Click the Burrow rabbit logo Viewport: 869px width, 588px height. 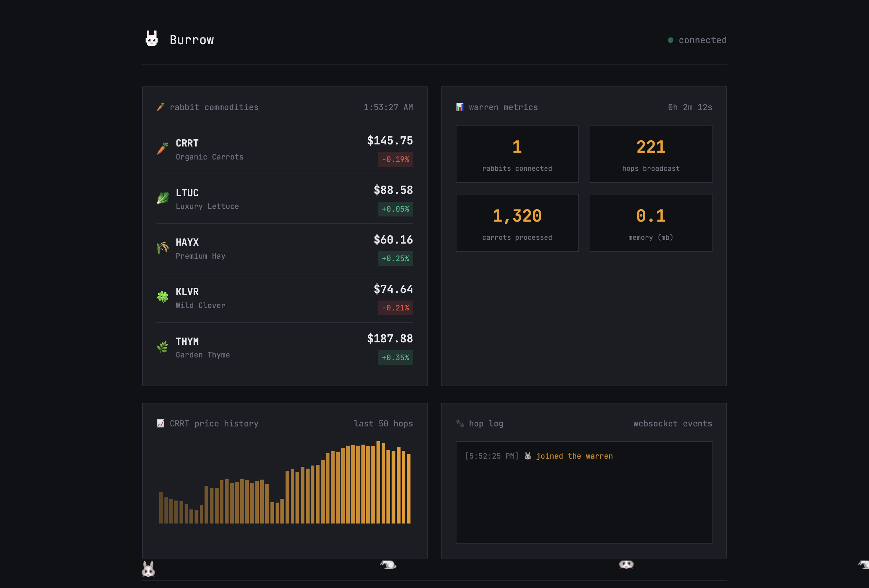[x=152, y=39]
